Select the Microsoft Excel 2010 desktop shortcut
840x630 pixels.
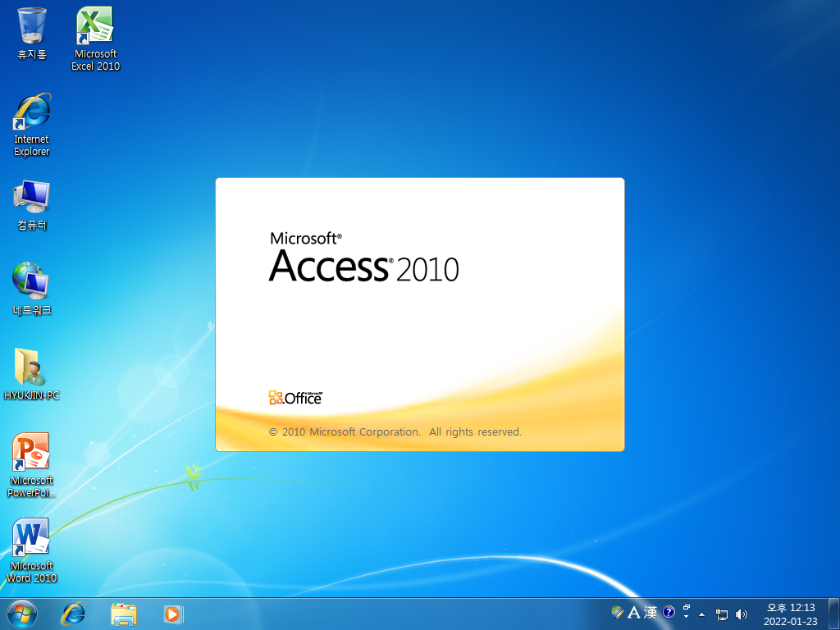[95, 39]
